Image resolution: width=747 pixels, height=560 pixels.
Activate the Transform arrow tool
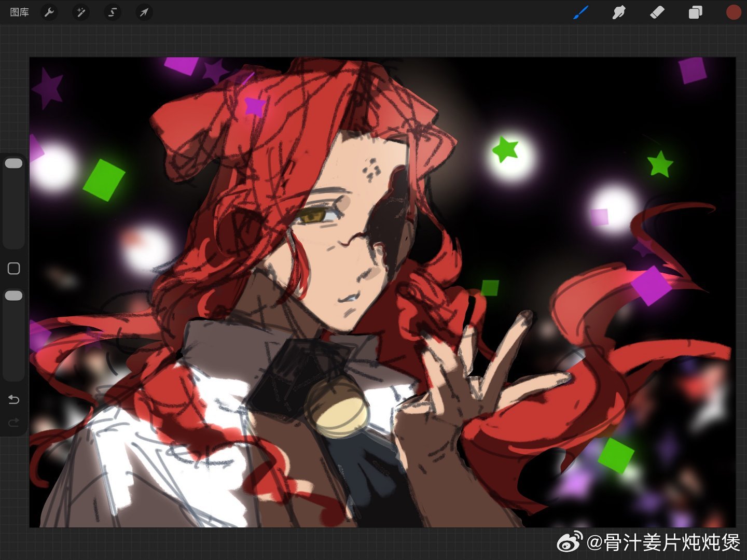click(144, 12)
